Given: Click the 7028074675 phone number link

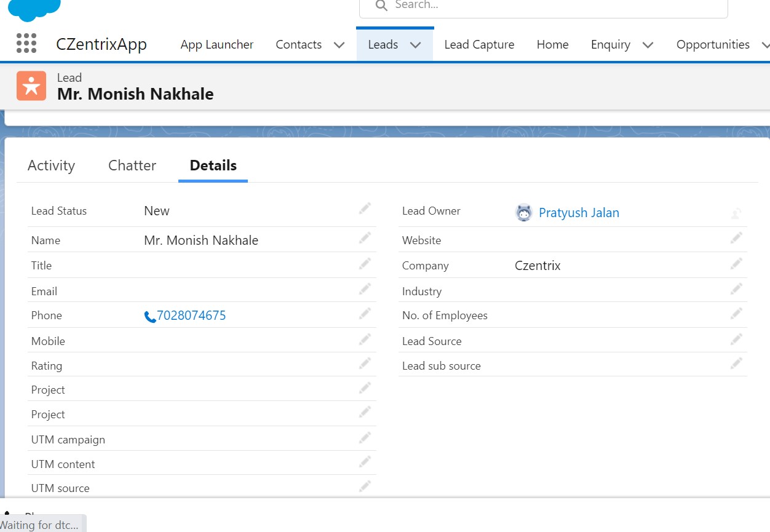Looking at the screenshot, I should click(x=192, y=315).
